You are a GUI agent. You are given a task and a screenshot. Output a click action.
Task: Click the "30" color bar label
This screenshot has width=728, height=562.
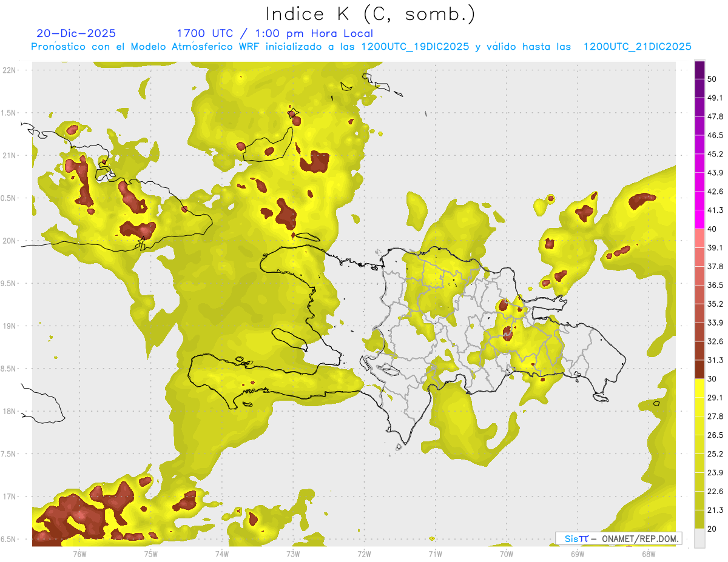712,379
